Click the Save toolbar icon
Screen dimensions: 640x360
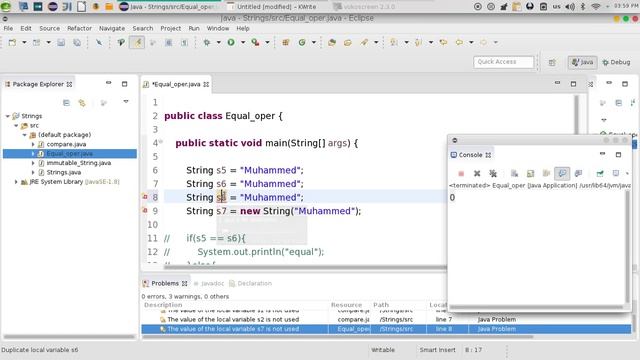pyautogui.click(x=61, y=42)
